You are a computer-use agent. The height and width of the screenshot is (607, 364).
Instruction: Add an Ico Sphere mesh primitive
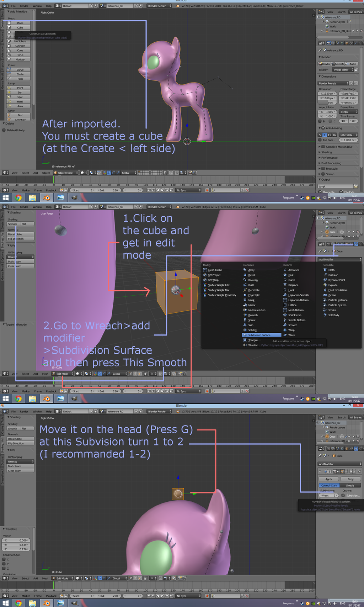coord(19,41)
